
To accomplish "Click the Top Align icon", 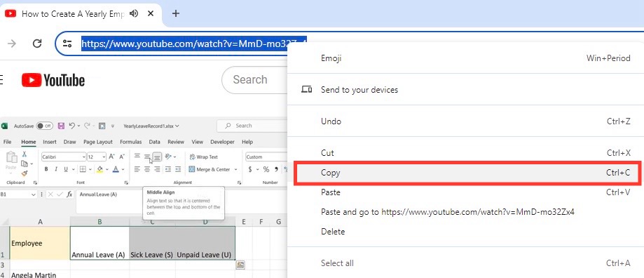I will [x=137, y=157].
